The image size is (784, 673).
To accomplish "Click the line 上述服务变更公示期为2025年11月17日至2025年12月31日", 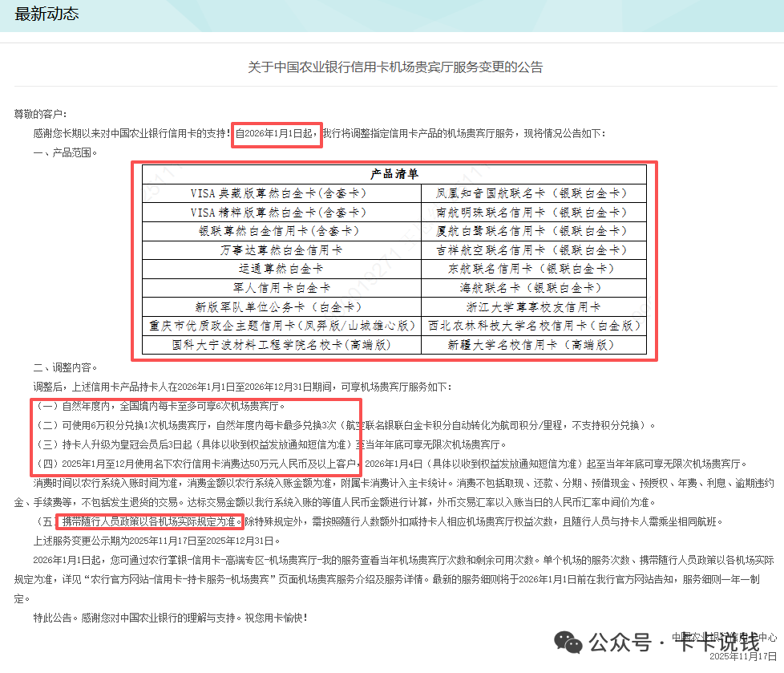I will 157,541.
